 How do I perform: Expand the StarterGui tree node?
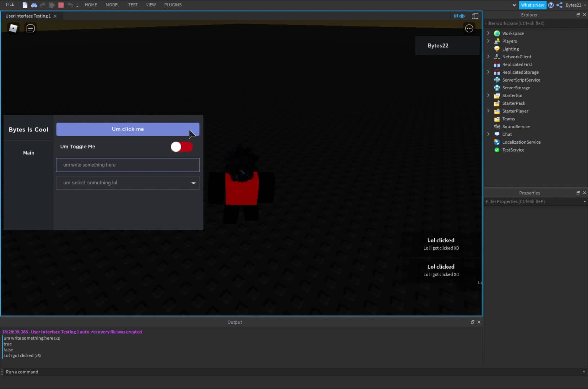point(488,95)
